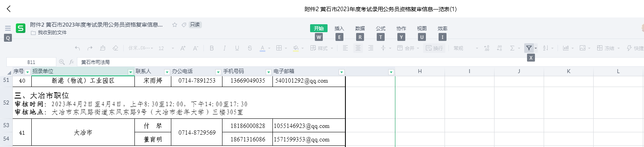Star this document as favorite
Image resolution: width=644 pixels, height=147 pixels.
[174, 25]
